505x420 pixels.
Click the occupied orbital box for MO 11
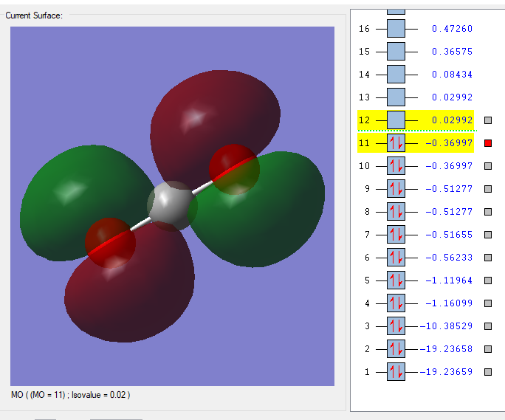[x=396, y=143]
